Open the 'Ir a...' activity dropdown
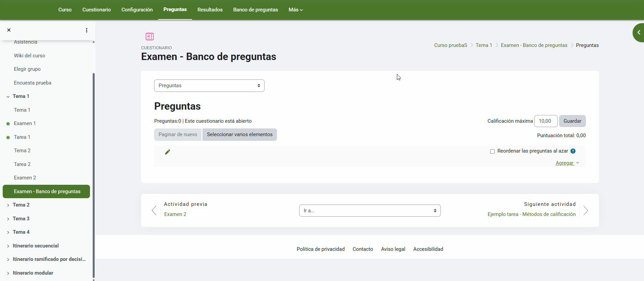Viewport: 644px width, 281px height. tap(370, 211)
